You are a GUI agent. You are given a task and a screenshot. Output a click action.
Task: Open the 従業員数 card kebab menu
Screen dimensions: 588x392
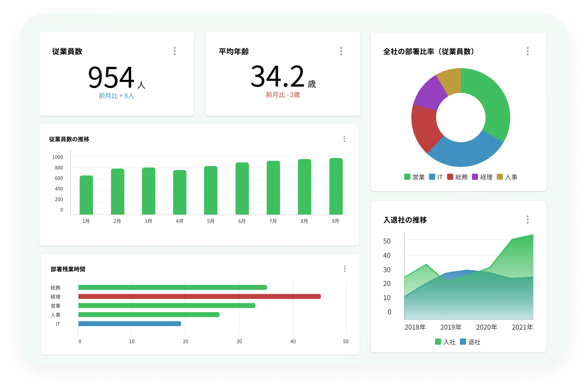175,51
